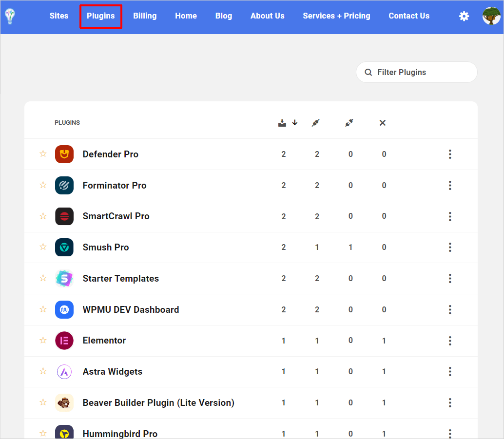Open the settings gear in the navbar
This screenshot has height=439, width=504.
click(464, 16)
